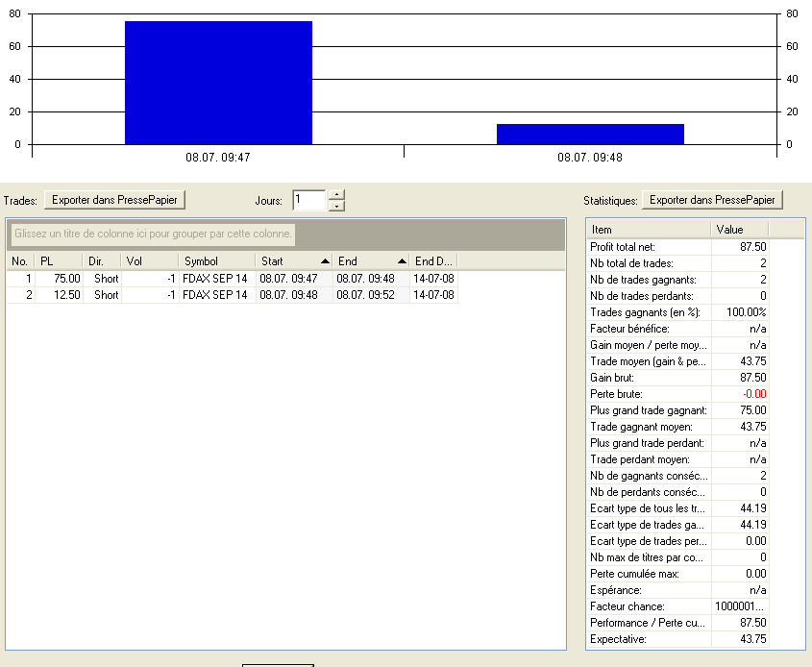
Task: Focus the Jours number input field
Action: (x=308, y=200)
